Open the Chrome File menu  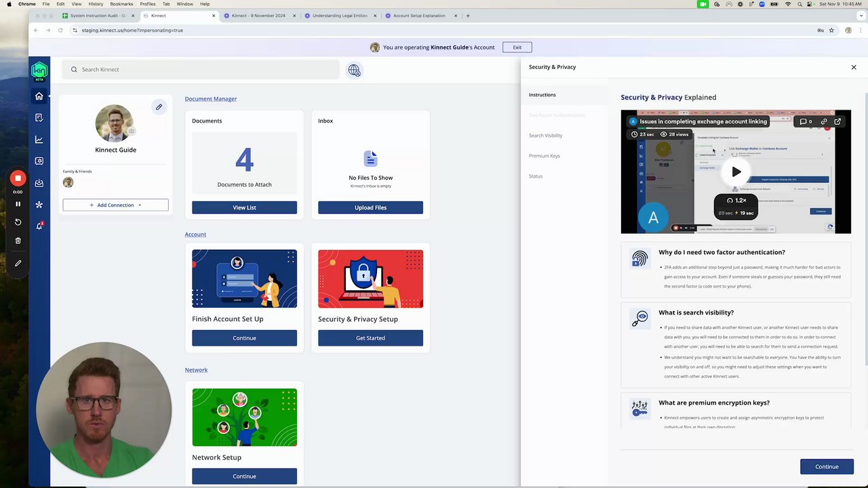point(46,4)
